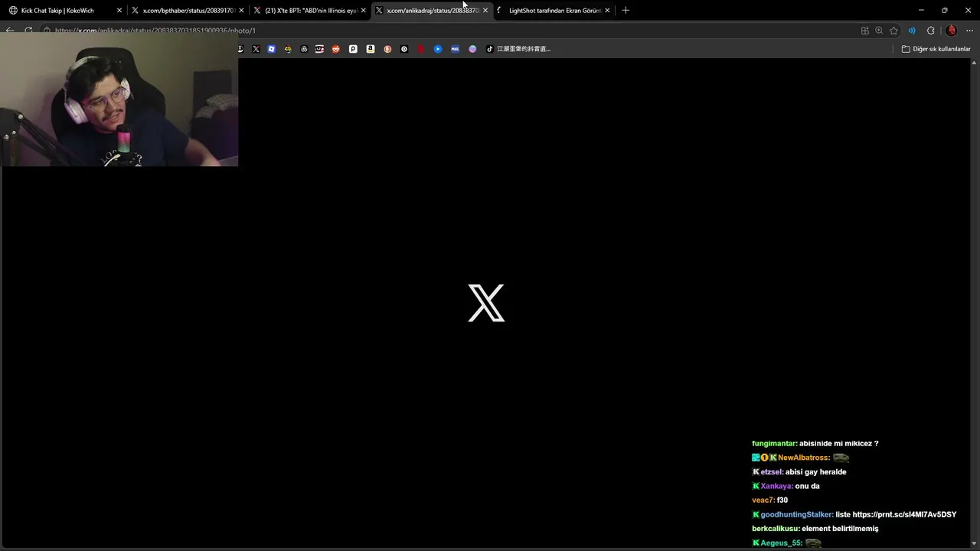Open the x.com/bpthaber status tab
Image resolution: width=980 pixels, height=551 pixels.
[x=188, y=11]
